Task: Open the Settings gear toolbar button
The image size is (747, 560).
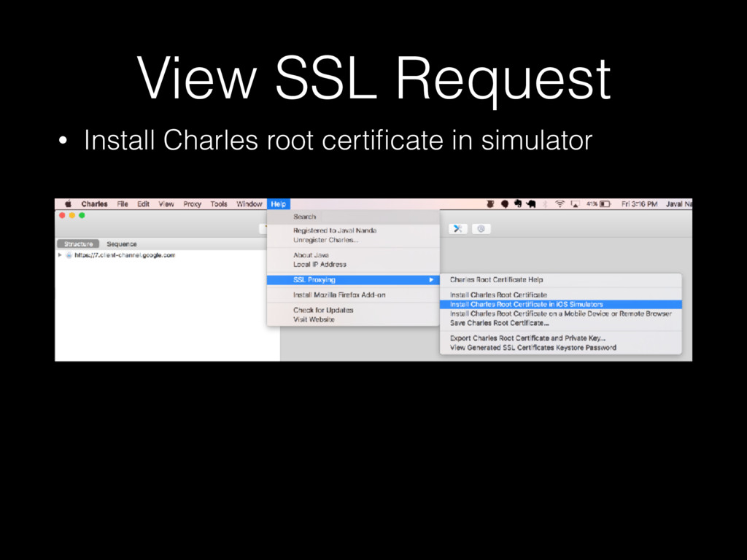Action: [481, 228]
